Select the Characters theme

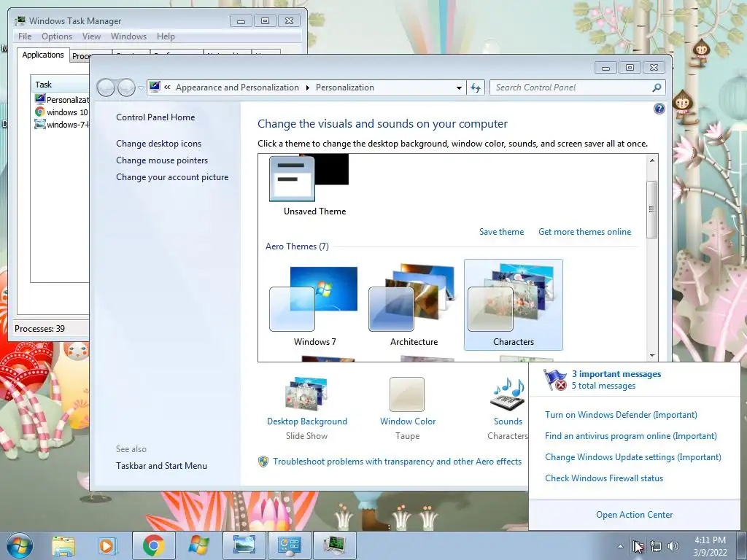(513, 305)
